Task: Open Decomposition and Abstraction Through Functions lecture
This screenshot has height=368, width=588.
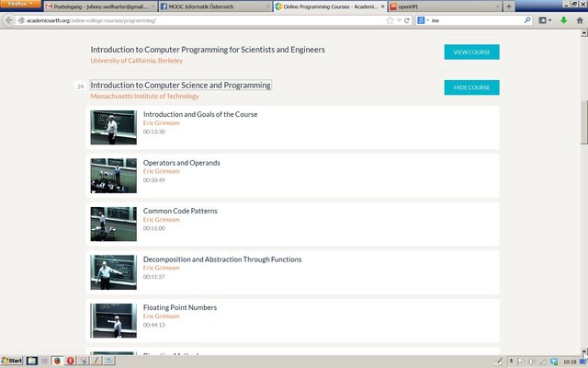Action: click(x=222, y=259)
